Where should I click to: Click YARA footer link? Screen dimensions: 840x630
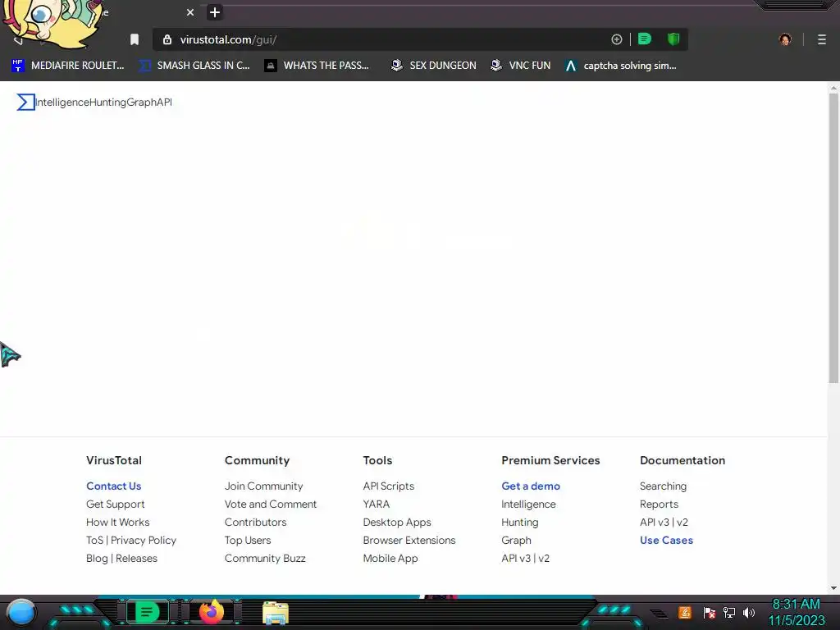click(376, 504)
